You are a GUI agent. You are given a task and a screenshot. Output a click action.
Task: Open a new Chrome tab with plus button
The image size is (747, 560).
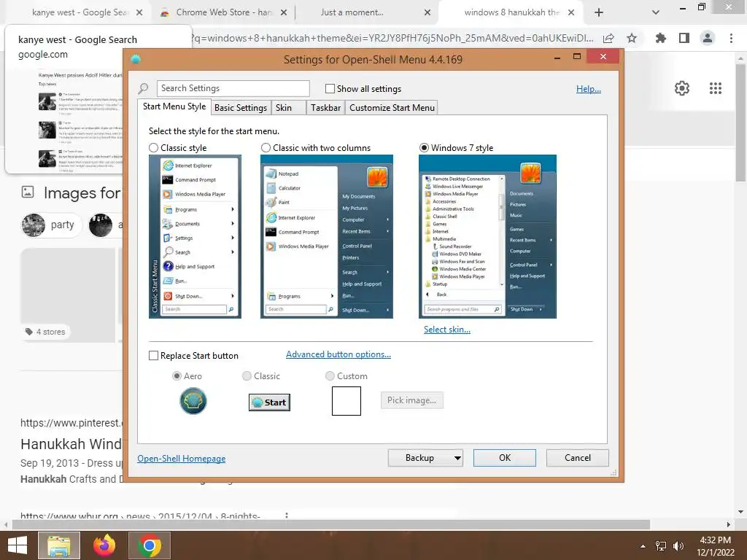(x=599, y=12)
